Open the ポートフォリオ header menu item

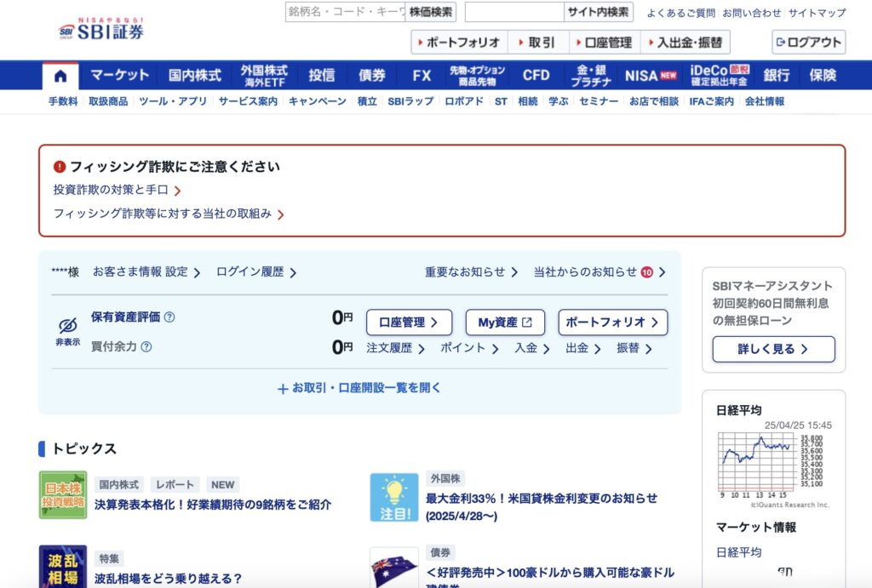459,43
